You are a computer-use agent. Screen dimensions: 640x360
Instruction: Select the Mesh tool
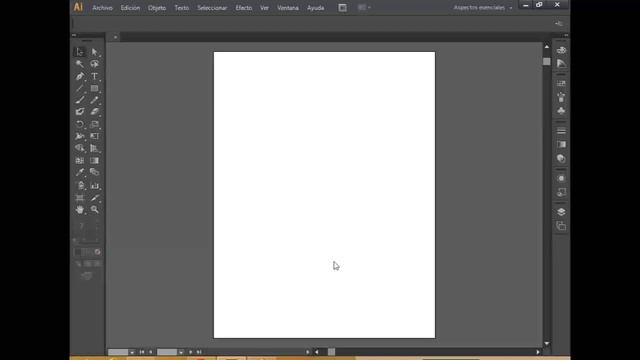[x=80, y=160]
